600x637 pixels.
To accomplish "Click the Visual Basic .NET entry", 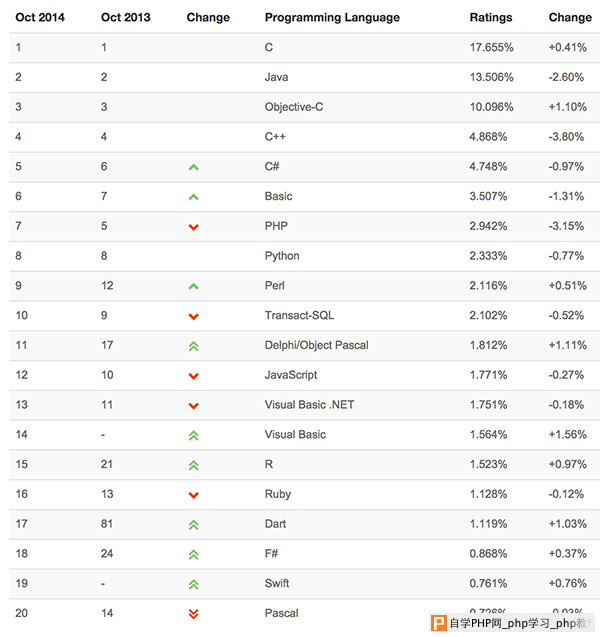I will pos(309,405).
